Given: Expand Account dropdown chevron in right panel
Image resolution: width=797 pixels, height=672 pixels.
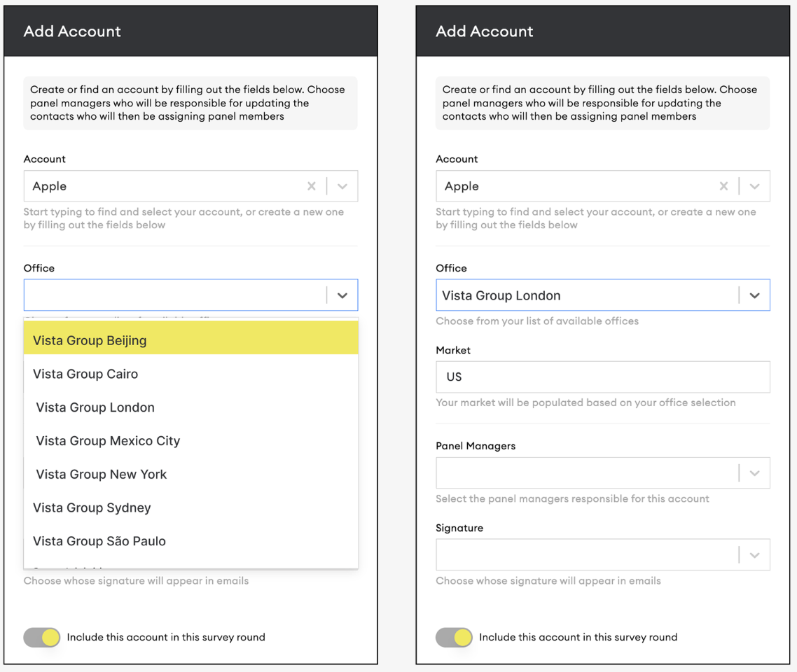Looking at the screenshot, I should [x=755, y=186].
